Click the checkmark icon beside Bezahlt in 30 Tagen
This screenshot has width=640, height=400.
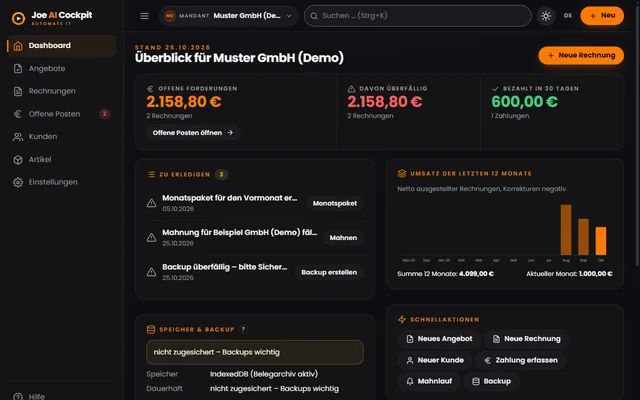coord(496,89)
